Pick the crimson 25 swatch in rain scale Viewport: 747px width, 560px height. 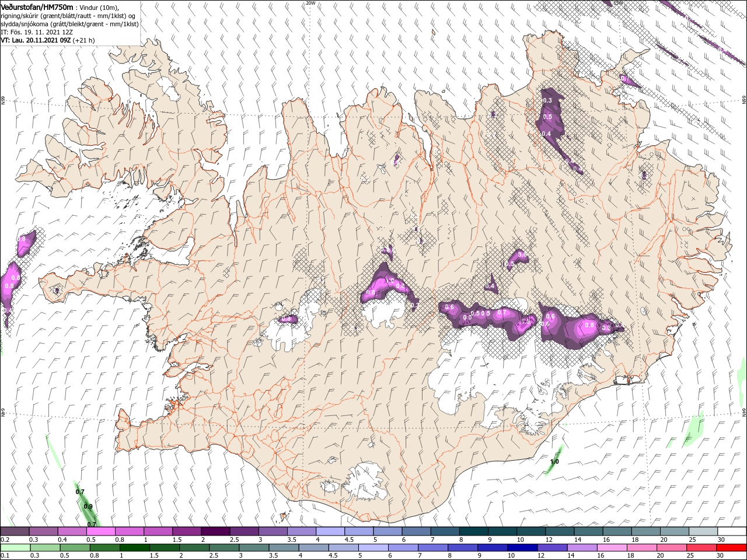pyautogui.click(x=702, y=548)
